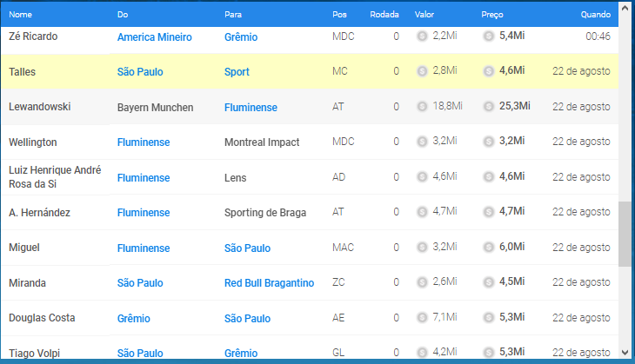Sort by the Quando column header
The width and height of the screenshot is (635, 364).
pyautogui.click(x=595, y=15)
